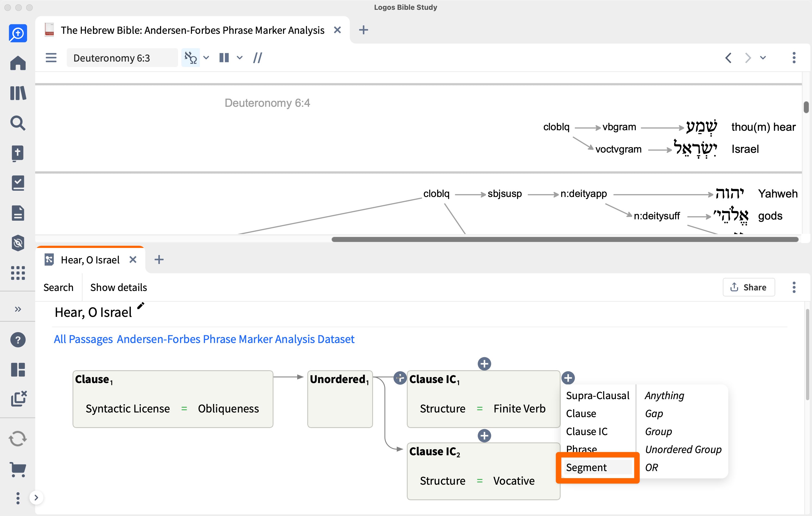Open the nine-dot apps grid icon
The image size is (812, 516).
point(18,273)
